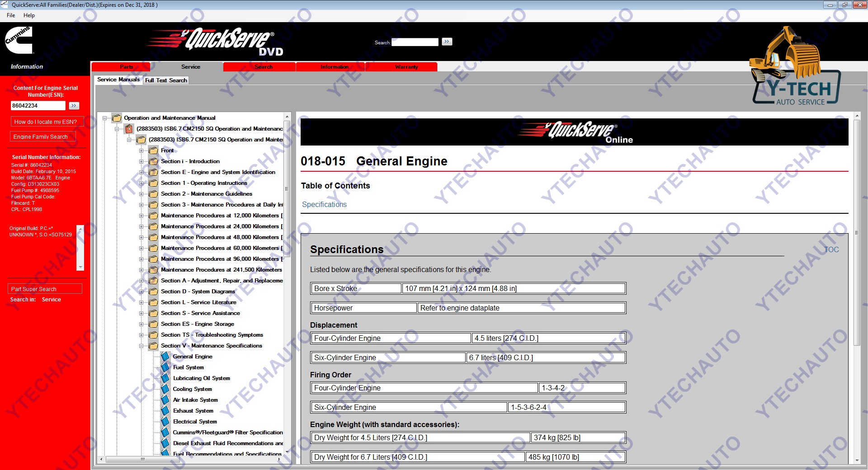Image resolution: width=868 pixels, height=470 pixels.
Task: Click Section D System Diagrams folder icon
Action: coord(154,291)
